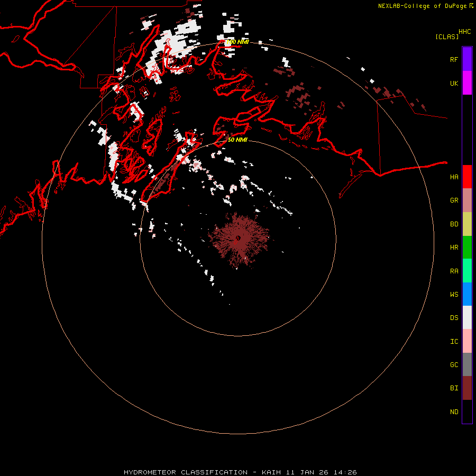Click the DS white legend swatch
The image size is (476, 476).
point(467,317)
